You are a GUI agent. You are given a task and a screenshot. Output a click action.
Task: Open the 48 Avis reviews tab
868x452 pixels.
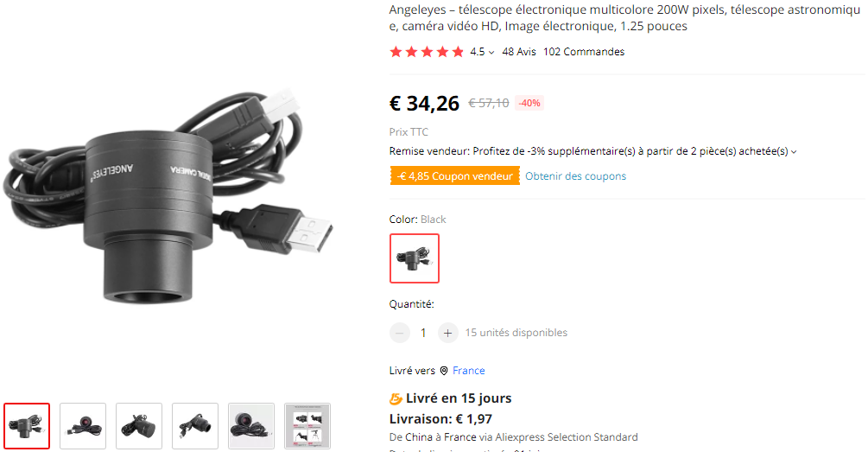coord(519,52)
